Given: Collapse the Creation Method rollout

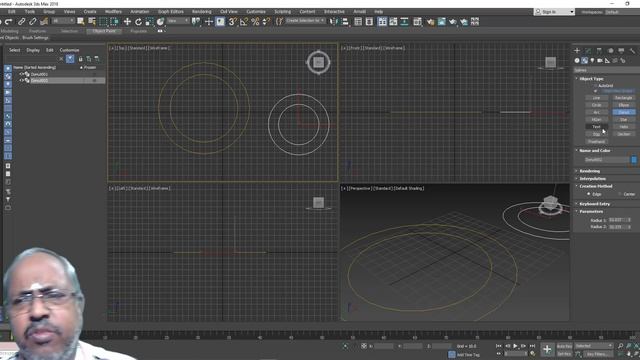Looking at the screenshot, I should click(596, 186).
